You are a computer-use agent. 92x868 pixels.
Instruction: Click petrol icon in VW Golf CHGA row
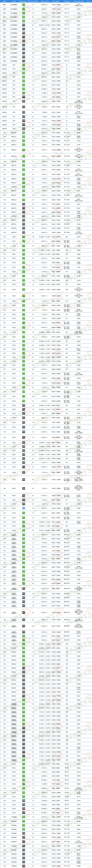pos(24,237)
